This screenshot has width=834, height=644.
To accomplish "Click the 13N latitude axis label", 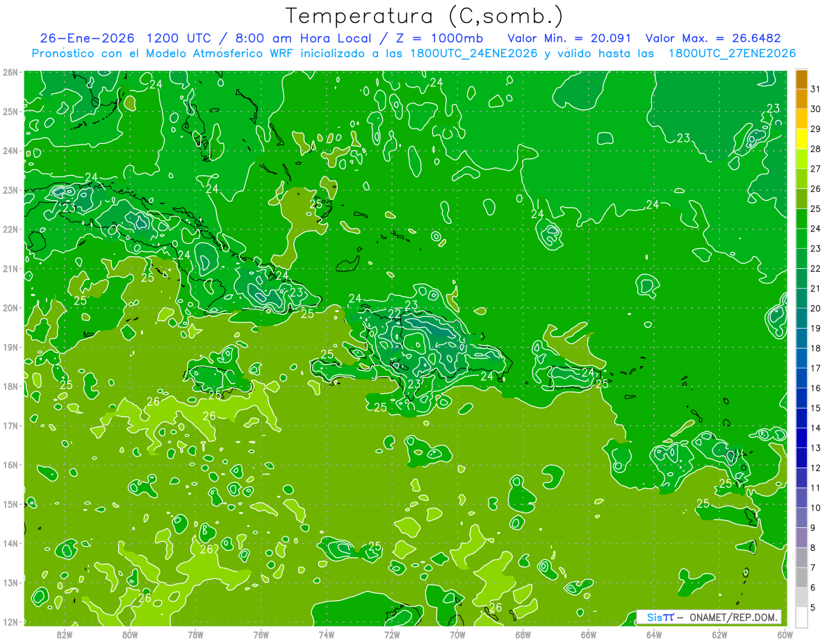I will coord(10,582).
